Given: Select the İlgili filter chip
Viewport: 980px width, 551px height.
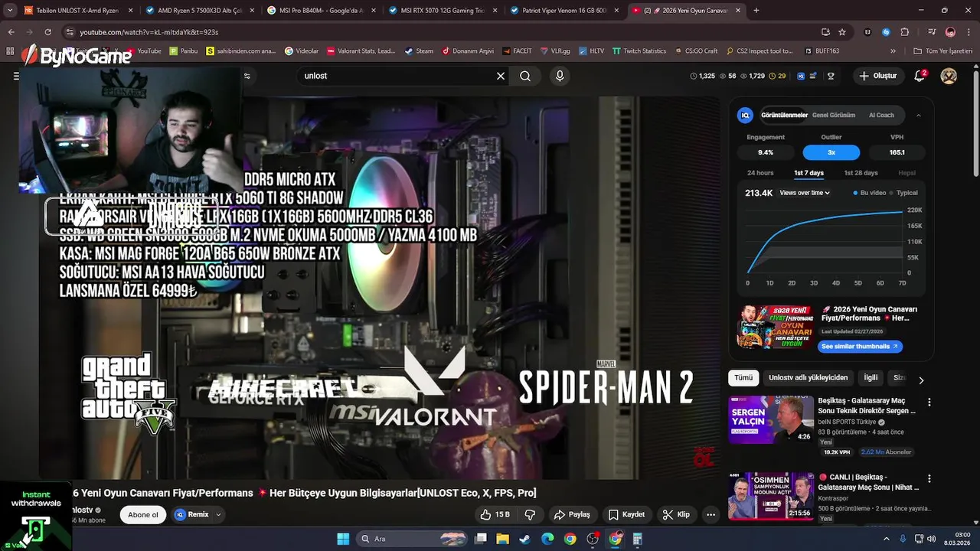Looking at the screenshot, I should coord(871,378).
